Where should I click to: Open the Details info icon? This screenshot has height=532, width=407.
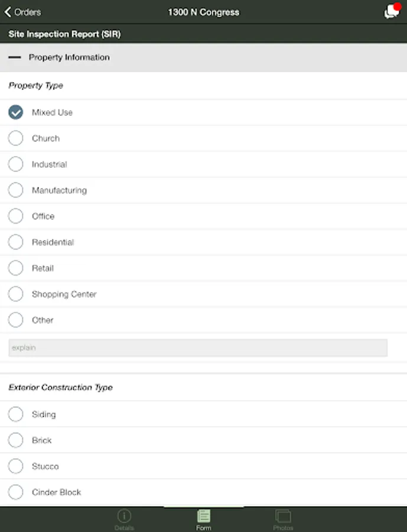pyautogui.click(x=124, y=516)
